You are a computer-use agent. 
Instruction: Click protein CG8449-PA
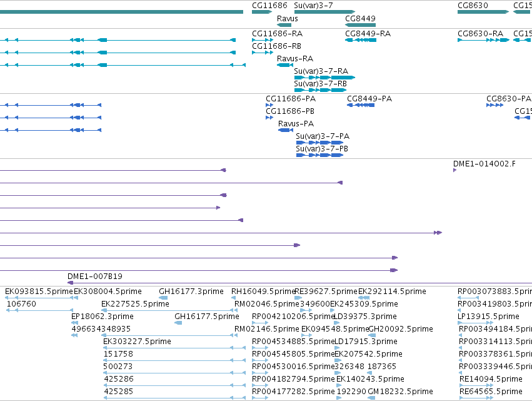point(361,105)
